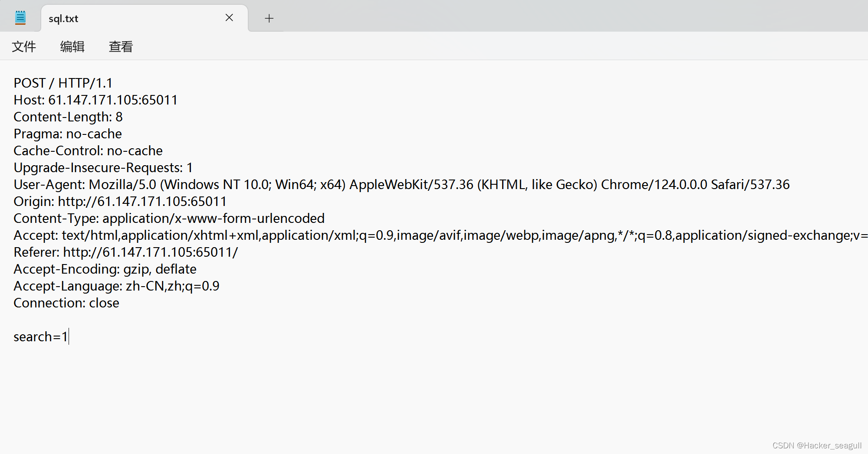Click the Host header line
Image resolution: width=868 pixels, height=454 pixels.
[x=95, y=100]
